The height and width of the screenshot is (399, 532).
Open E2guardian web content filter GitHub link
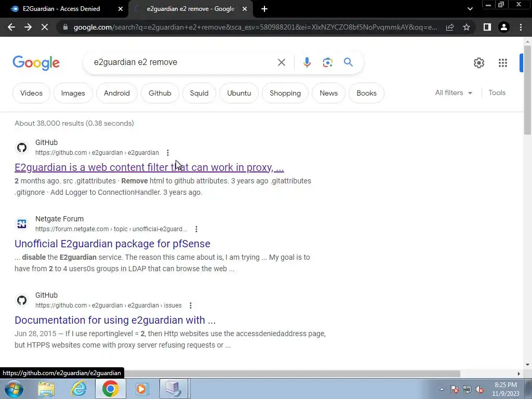pyautogui.click(x=149, y=167)
